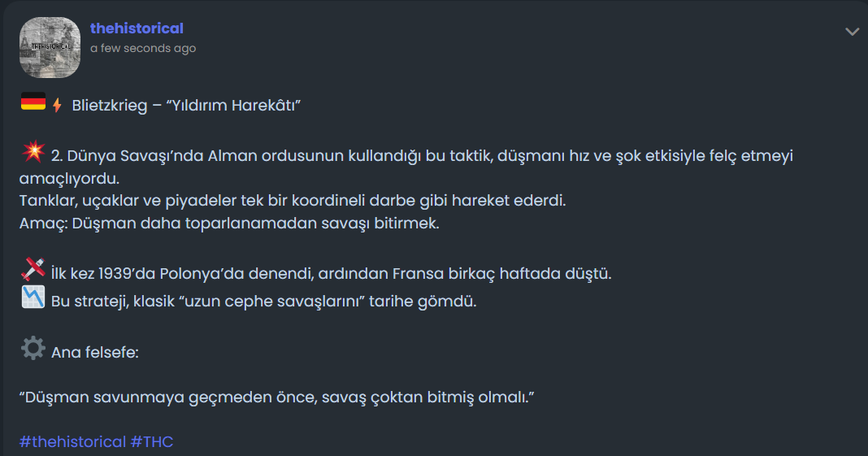Click the 'Yıldırım Harekâtı' quoted text
The width and height of the screenshot is (868, 456).
(x=233, y=106)
